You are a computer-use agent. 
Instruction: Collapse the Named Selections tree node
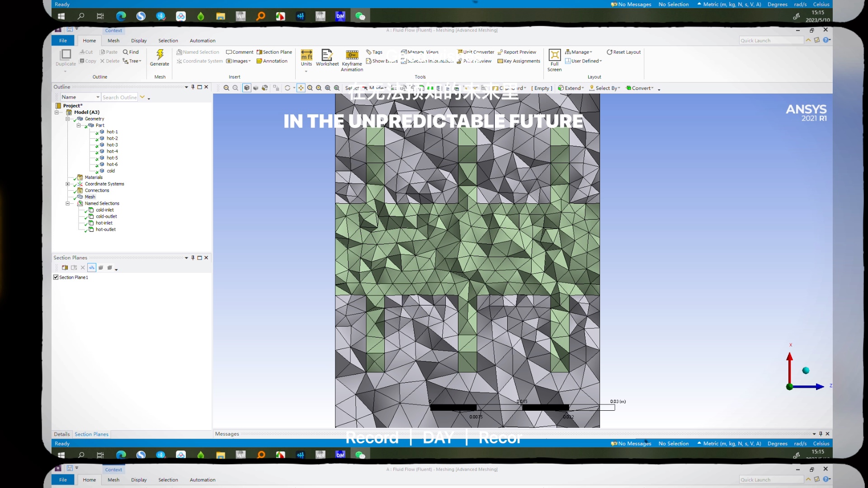68,203
